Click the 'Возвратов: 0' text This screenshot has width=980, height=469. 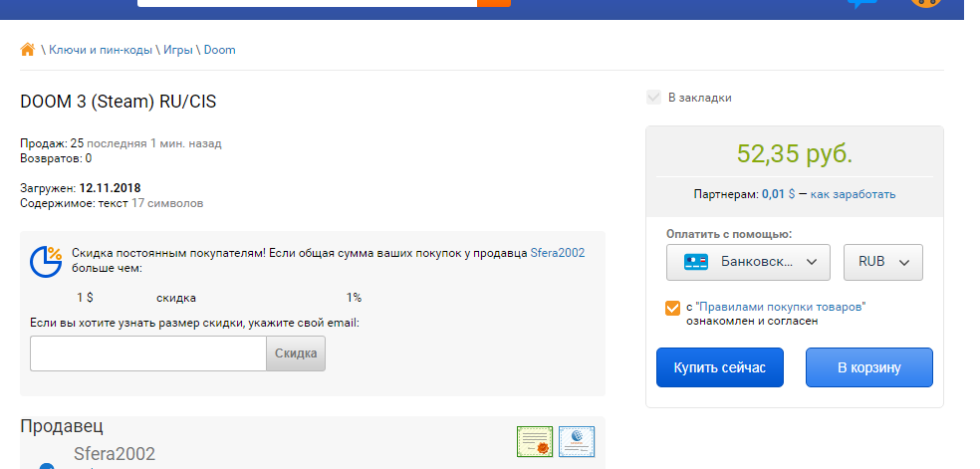point(56,158)
